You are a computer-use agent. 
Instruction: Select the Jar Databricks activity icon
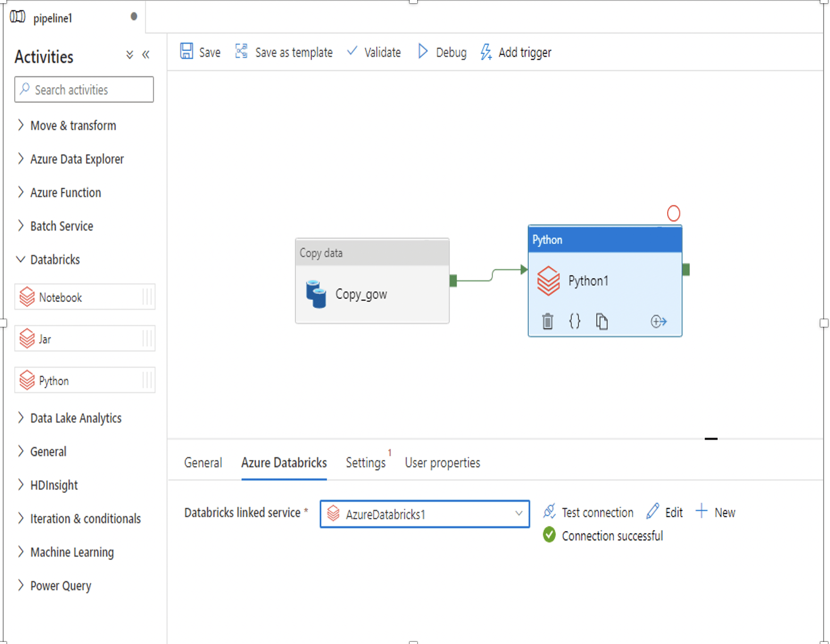coord(27,338)
